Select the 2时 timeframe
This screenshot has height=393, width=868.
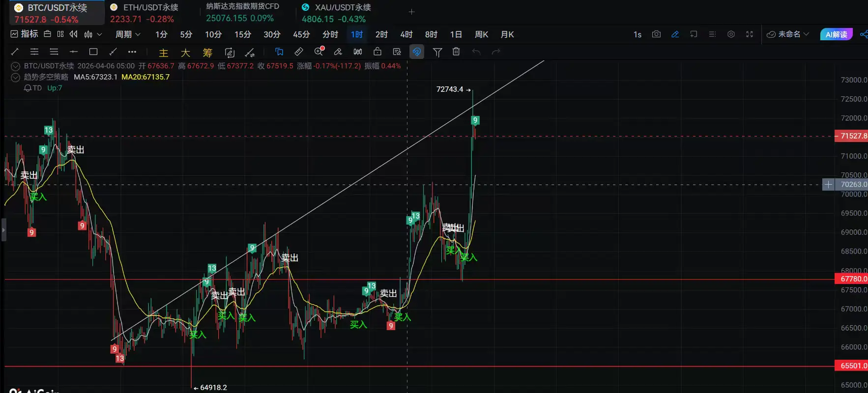point(381,34)
